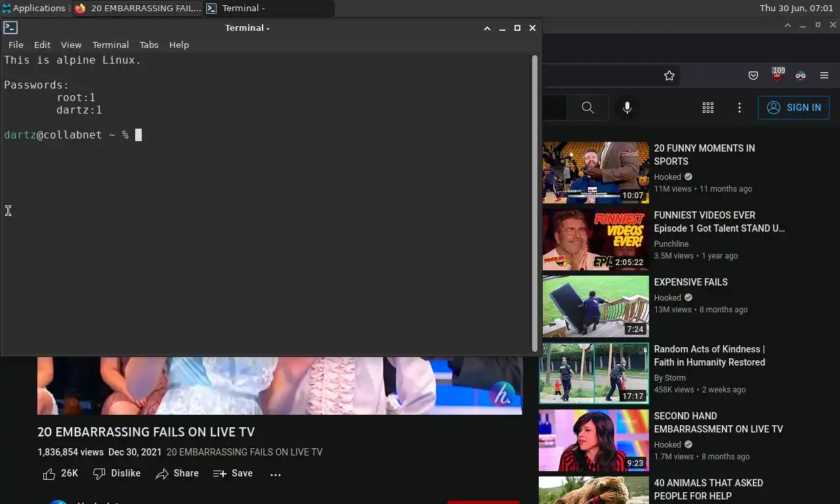Open the terminal window menu icon
Screen dimensions: 840x504
[x=10, y=28]
